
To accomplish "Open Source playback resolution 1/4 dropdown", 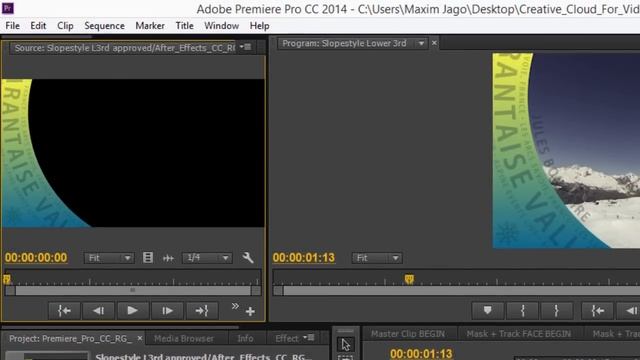I will click(207, 258).
